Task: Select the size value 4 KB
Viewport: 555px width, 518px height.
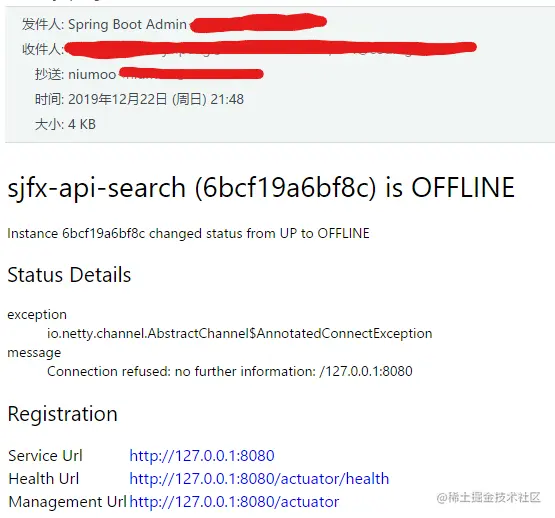Action: point(82,124)
